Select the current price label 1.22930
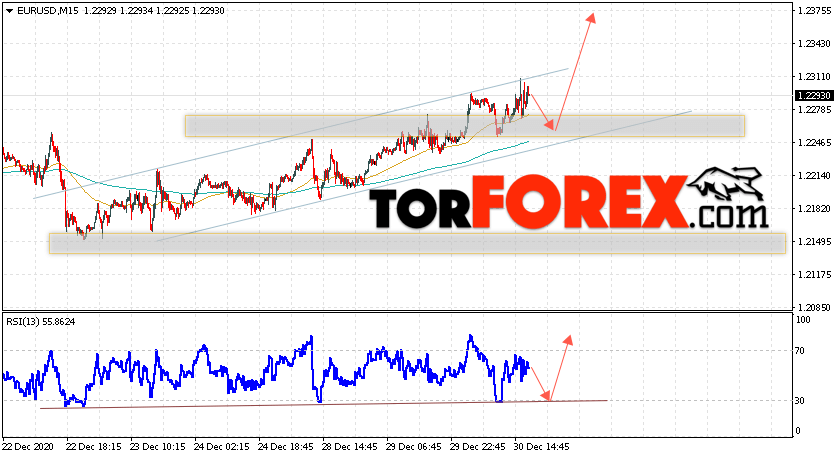838x458 pixels. click(x=814, y=96)
